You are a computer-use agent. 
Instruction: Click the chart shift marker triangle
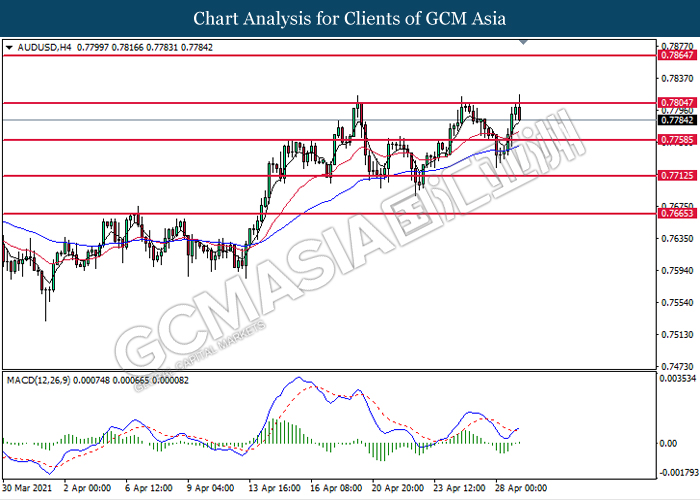524,42
